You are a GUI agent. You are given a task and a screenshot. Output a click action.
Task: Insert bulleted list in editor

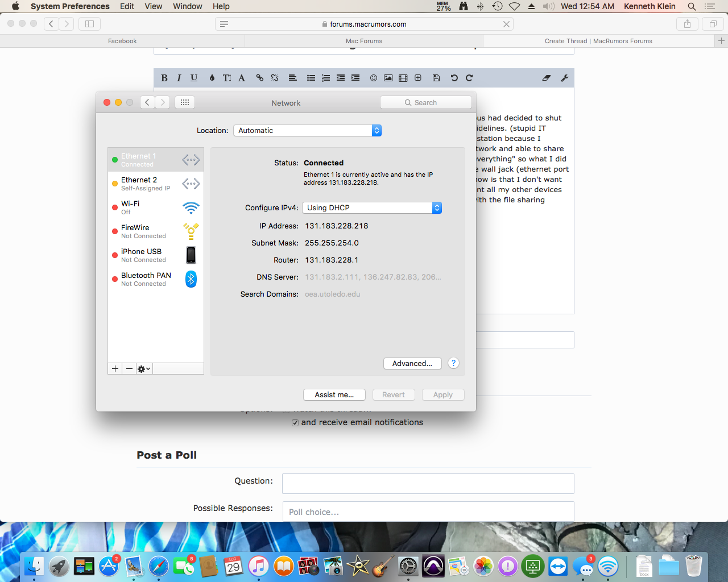click(x=311, y=78)
